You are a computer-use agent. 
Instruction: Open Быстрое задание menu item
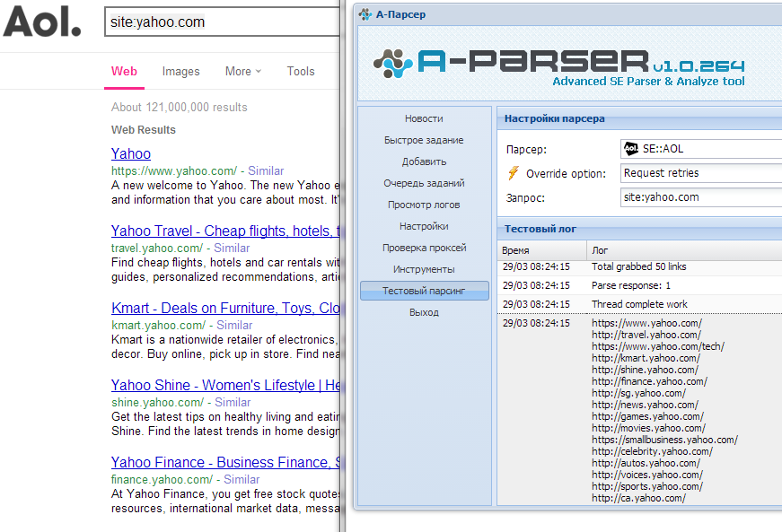point(424,140)
